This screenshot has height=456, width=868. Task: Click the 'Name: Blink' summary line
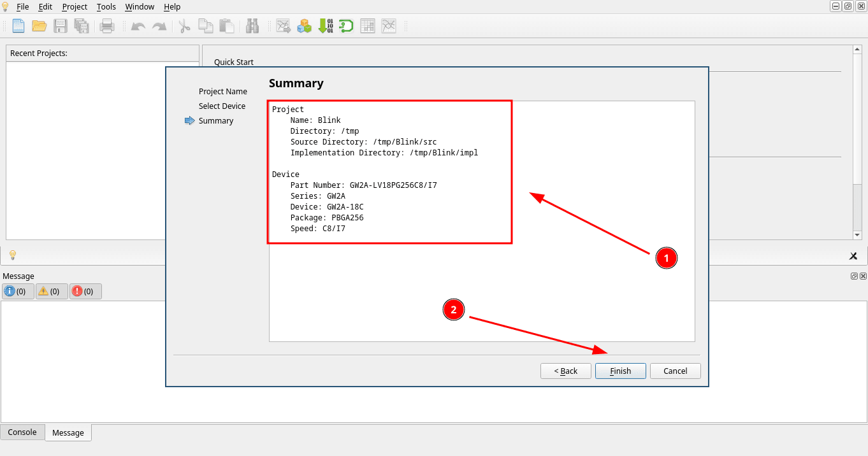(315, 120)
